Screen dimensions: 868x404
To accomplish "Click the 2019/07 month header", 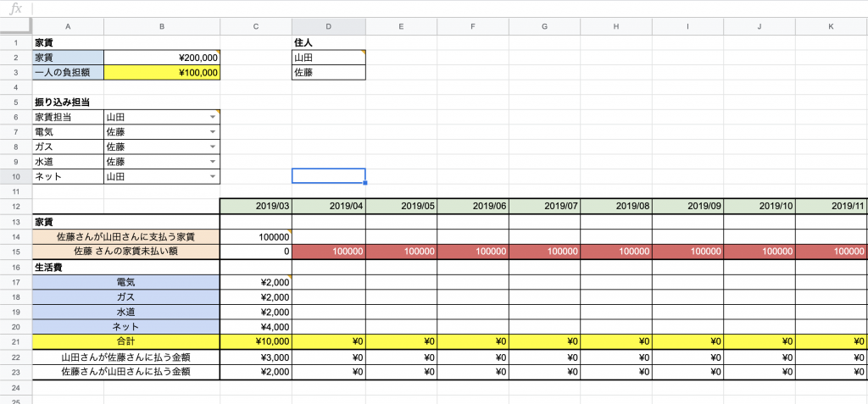I will (x=545, y=207).
